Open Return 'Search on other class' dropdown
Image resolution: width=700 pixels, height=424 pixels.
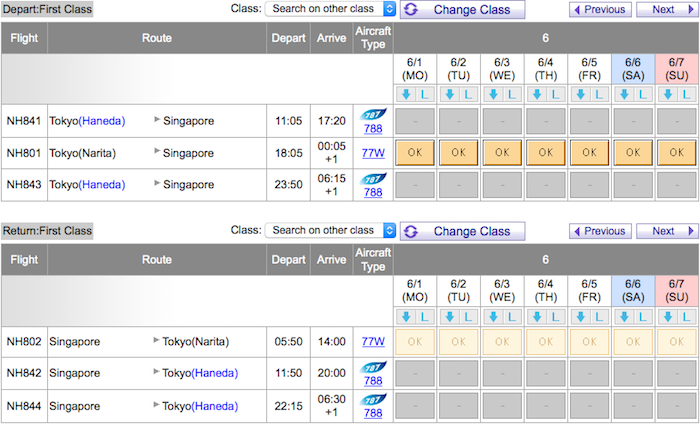[330, 230]
